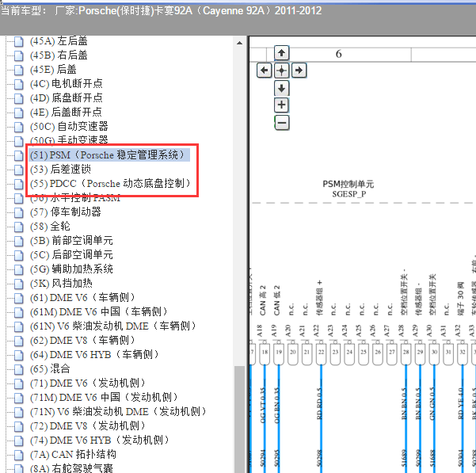Select (45B) 右后盖 in the tree

pyautogui.click(x=59, y=55)
